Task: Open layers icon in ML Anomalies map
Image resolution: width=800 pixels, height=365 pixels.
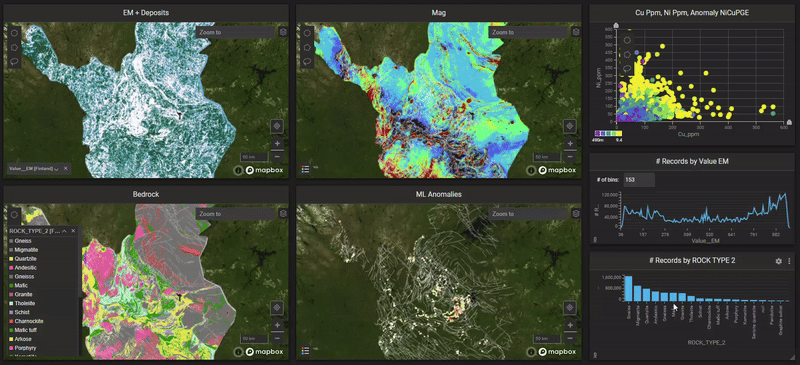Action: click(x=576, y=214)
